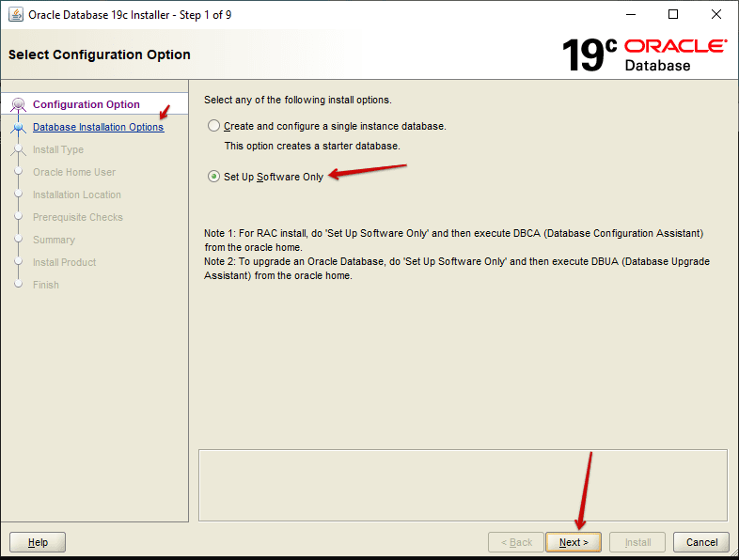Minimize the Oracle installer window
The width and height of the screenshot is (739, 560).
631,15
